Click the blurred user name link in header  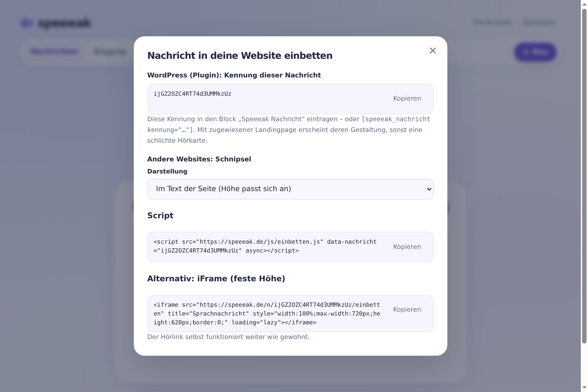[x=492, y=22]
